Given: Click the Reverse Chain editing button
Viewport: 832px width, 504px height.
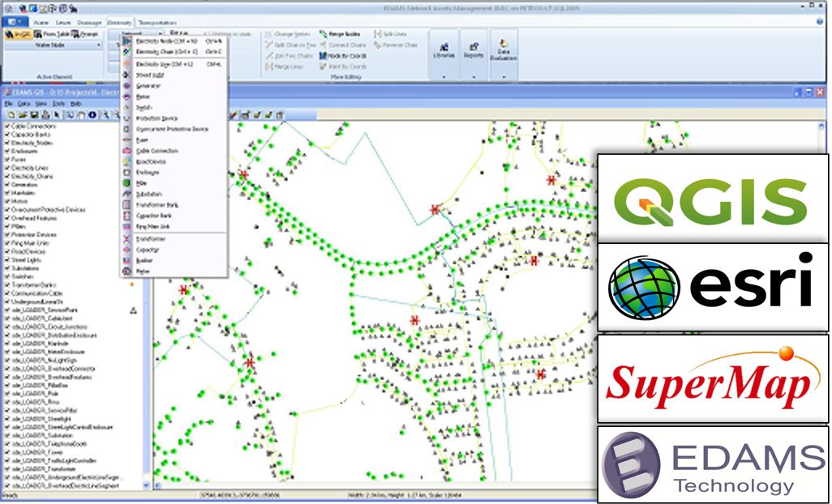Looking at the screenshot, I should 400,45.
